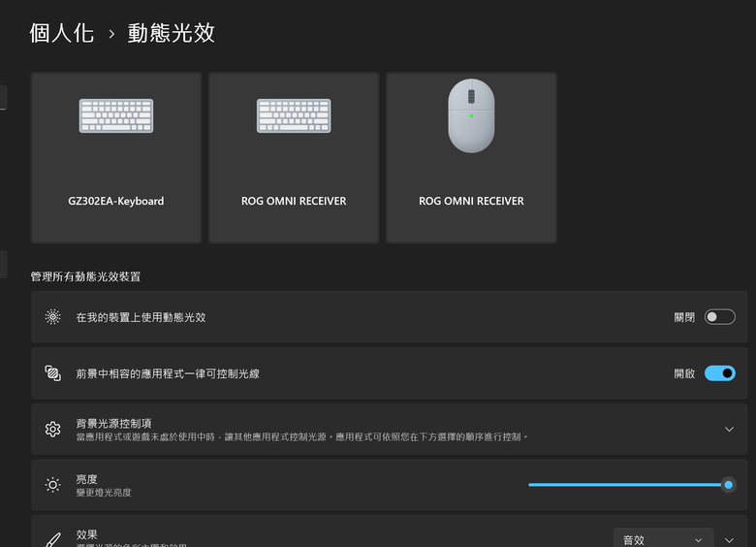Expand the 效果 section chevron
756x547 pixels.
click(729, 540)
